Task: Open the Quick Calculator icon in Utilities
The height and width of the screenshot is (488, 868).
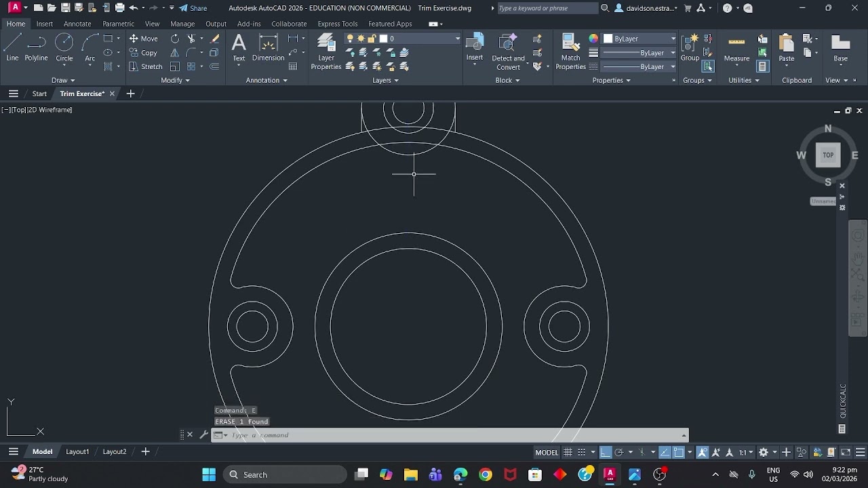Action: pos(763,66)
